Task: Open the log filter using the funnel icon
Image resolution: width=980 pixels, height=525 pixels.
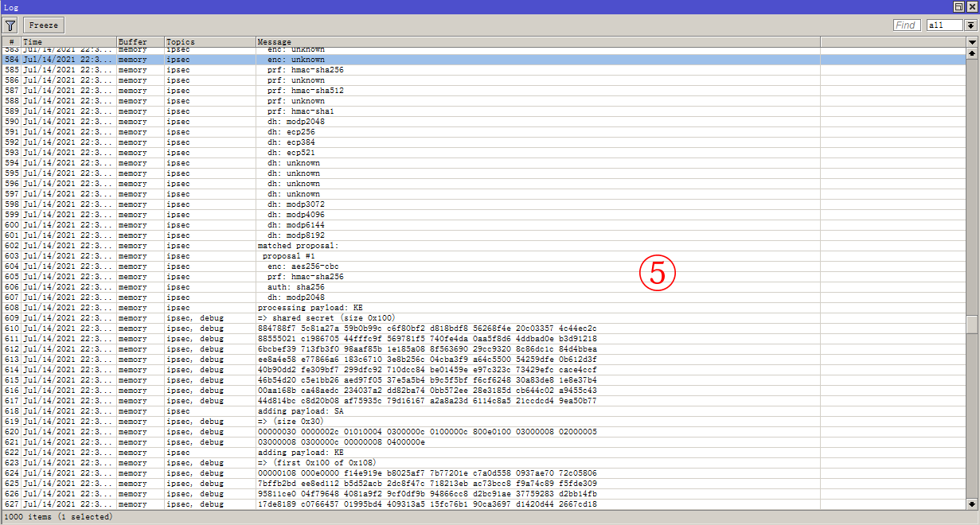Action: click(10, 25)
